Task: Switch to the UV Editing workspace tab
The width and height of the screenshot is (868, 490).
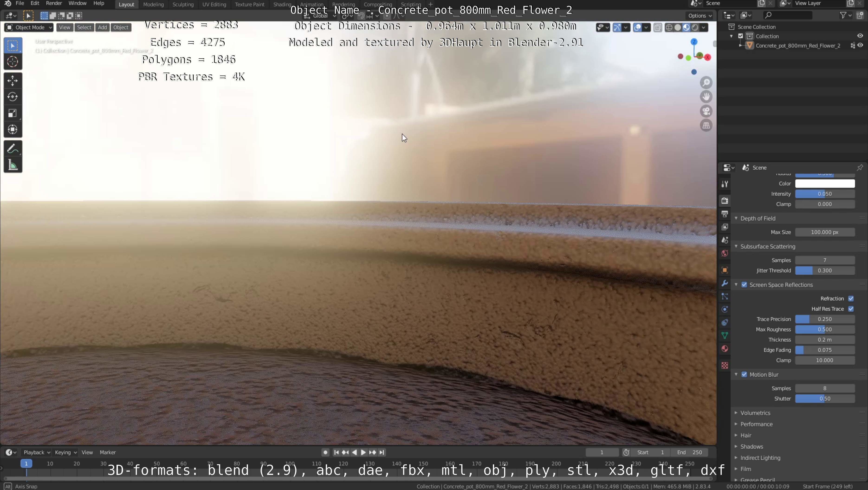Action: click(x=214, y=4)
